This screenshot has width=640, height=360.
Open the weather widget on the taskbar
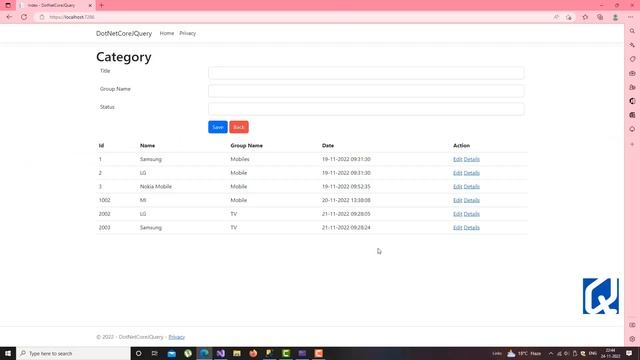click(x=524, y=353)
